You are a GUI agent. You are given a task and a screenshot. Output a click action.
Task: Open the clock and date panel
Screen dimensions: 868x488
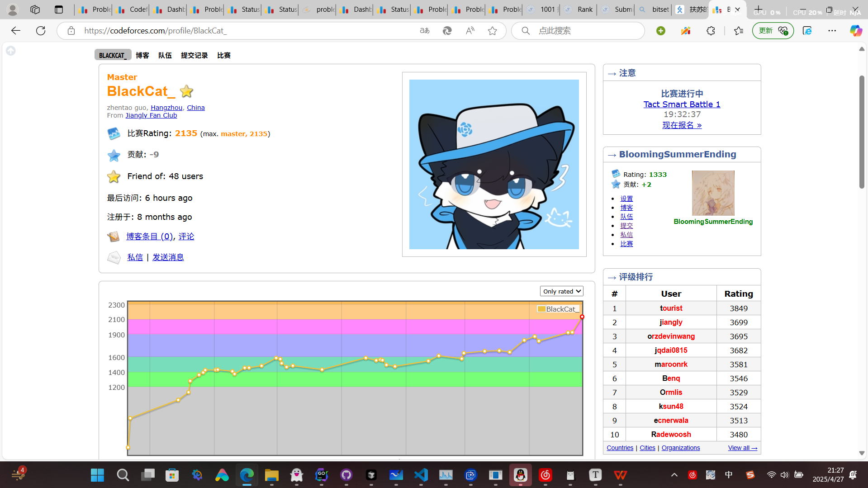(x=828, y=475)
